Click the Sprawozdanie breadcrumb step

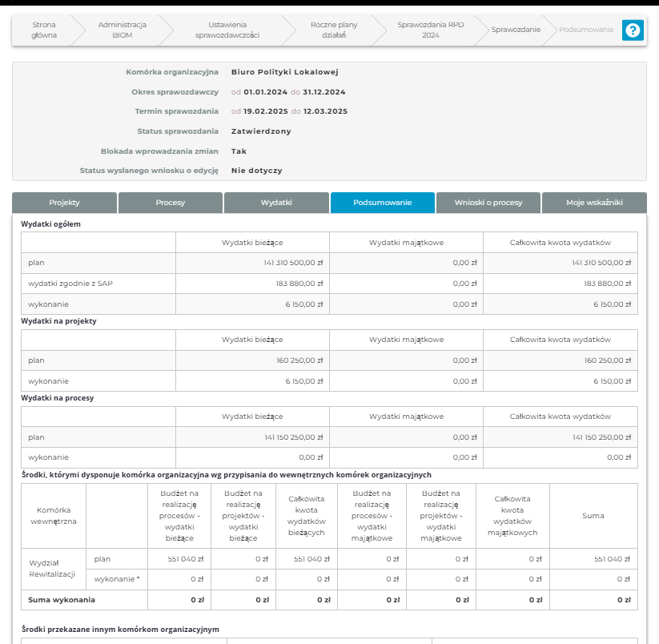coord(516,30)
